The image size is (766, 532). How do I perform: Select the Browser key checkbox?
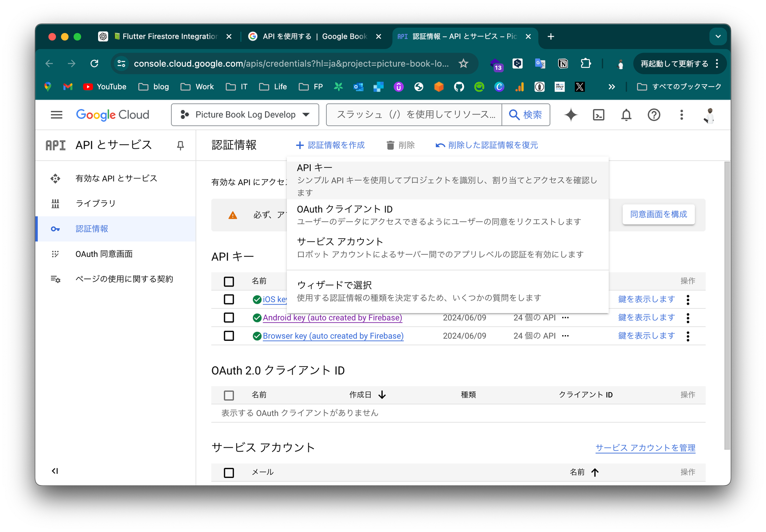point(229,336)
